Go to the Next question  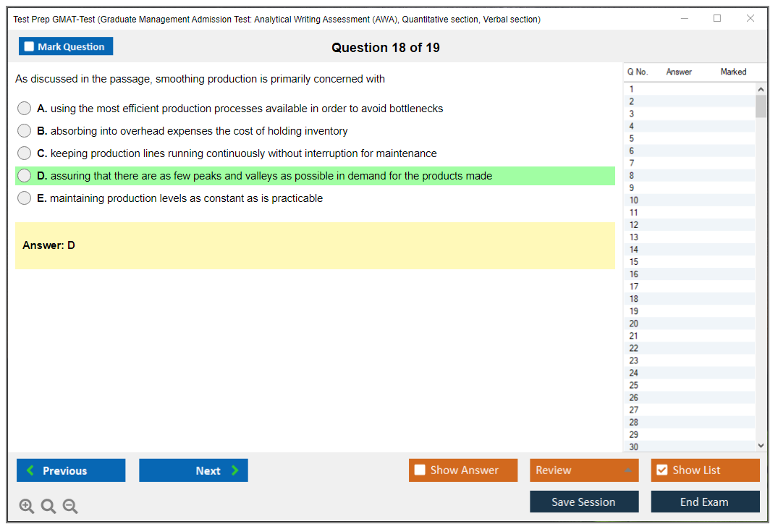pyautogui.click(x=193, y=470)
